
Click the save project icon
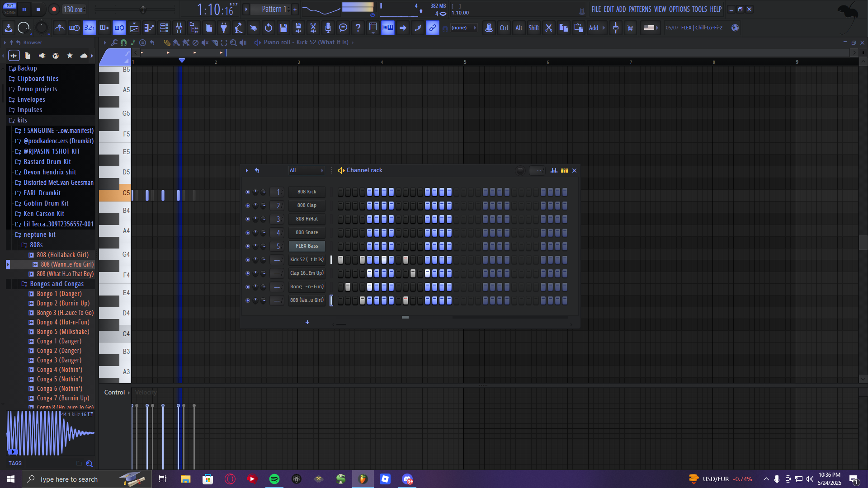click(283, 28)
